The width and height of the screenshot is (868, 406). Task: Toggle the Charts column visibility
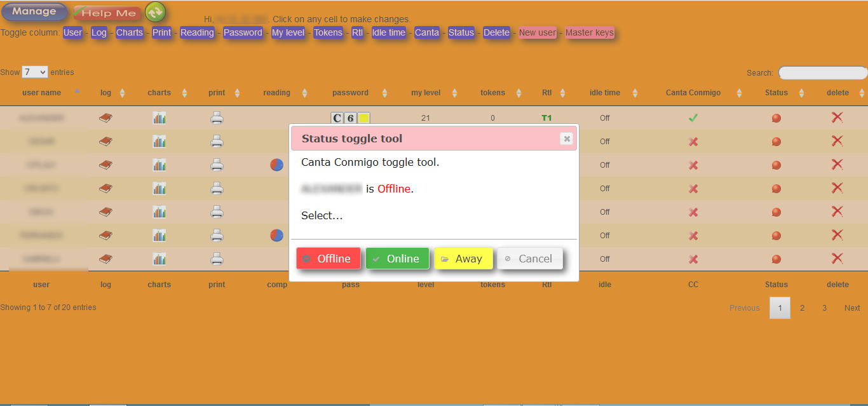[130, 32]
